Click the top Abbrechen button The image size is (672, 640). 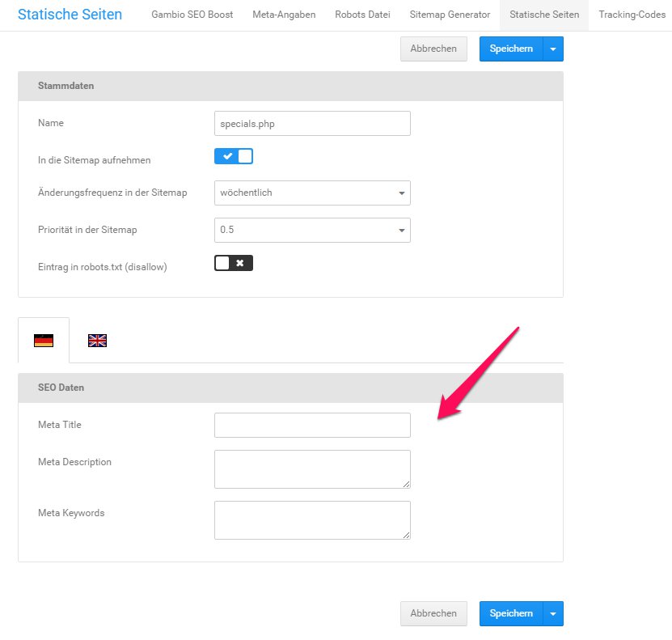(x=433, y=49)
